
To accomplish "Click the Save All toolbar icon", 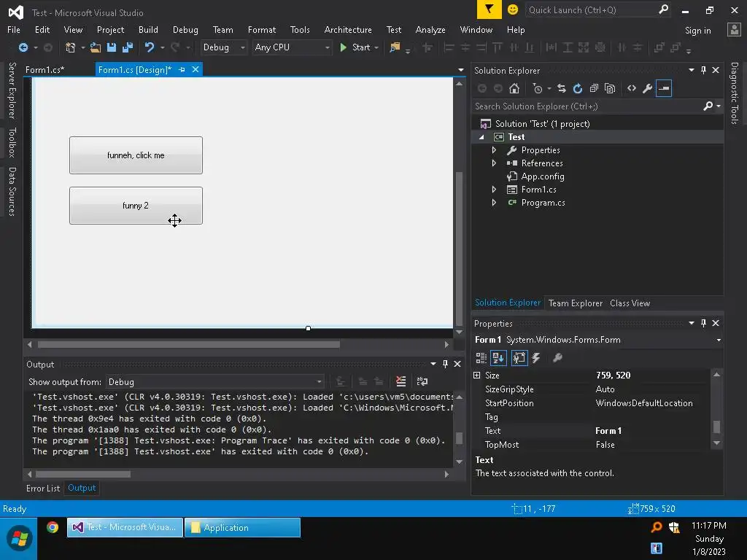I will 128,47.
